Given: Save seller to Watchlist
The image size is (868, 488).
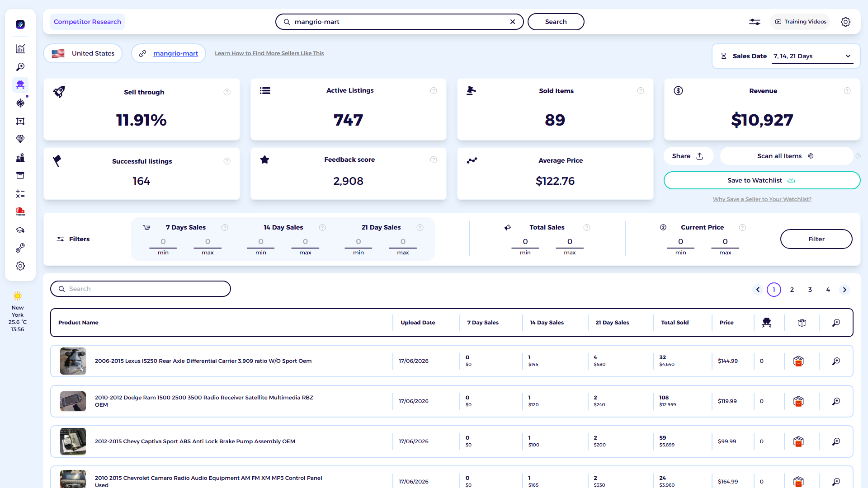Looking at the screenshot, I should tap(762, 180).
